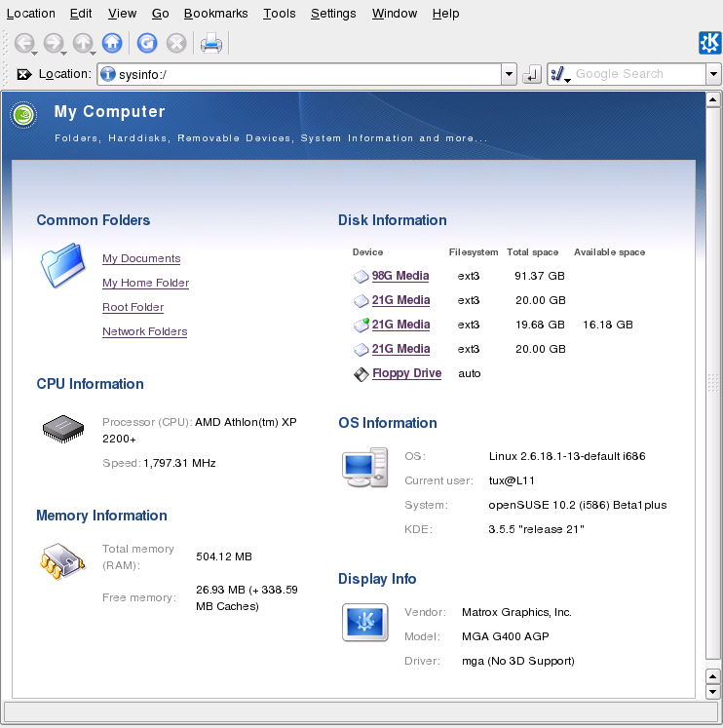Click the tux@L11 current user text
Image resolution: width=723 pixels, height=728 pixels.
coord(512,480)
